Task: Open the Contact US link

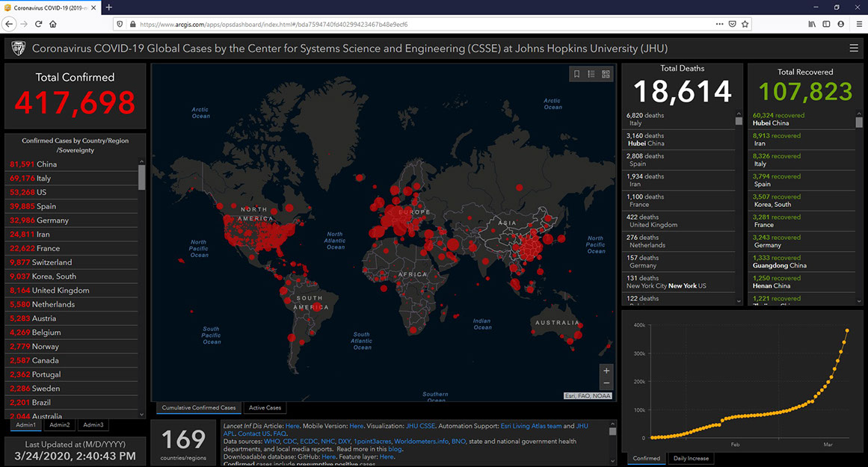Action: 254,434
